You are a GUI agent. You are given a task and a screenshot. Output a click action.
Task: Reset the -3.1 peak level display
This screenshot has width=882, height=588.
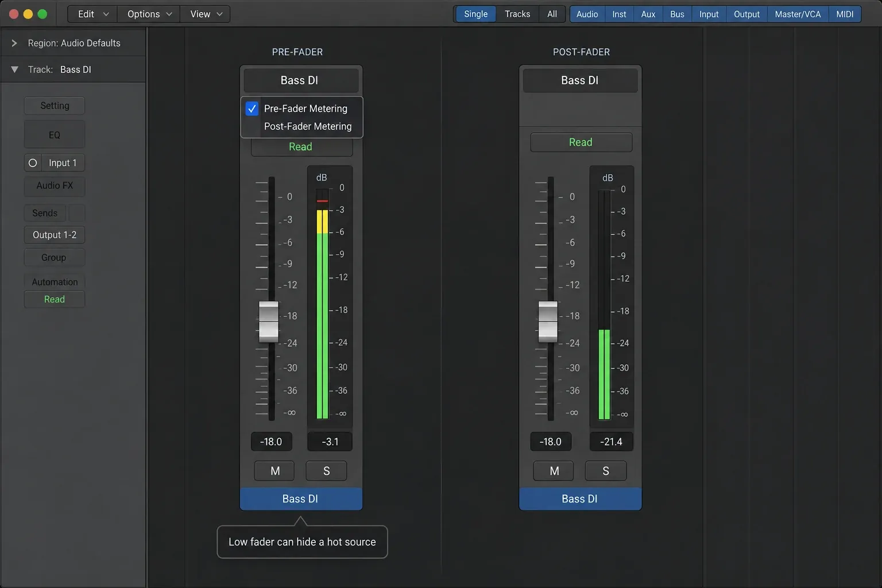(x=330, y=442)
